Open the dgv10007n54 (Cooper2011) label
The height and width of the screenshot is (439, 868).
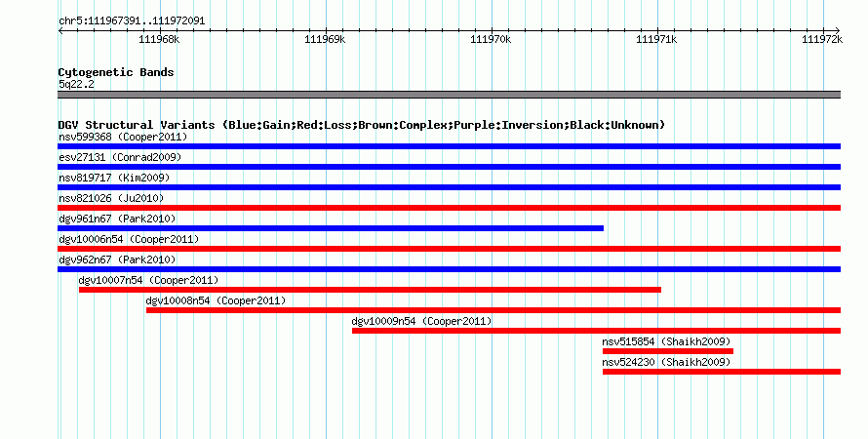point(148,280)
